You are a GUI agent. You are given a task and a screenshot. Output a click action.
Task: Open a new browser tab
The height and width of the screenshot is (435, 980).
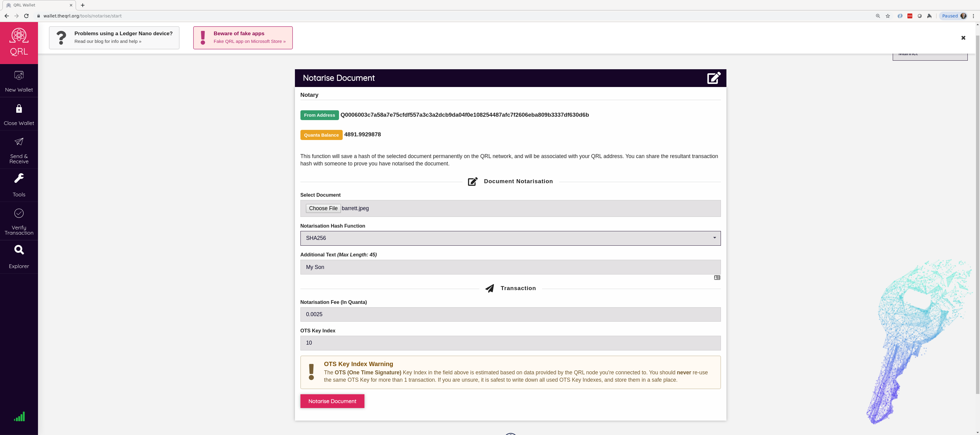coord(83,5)
